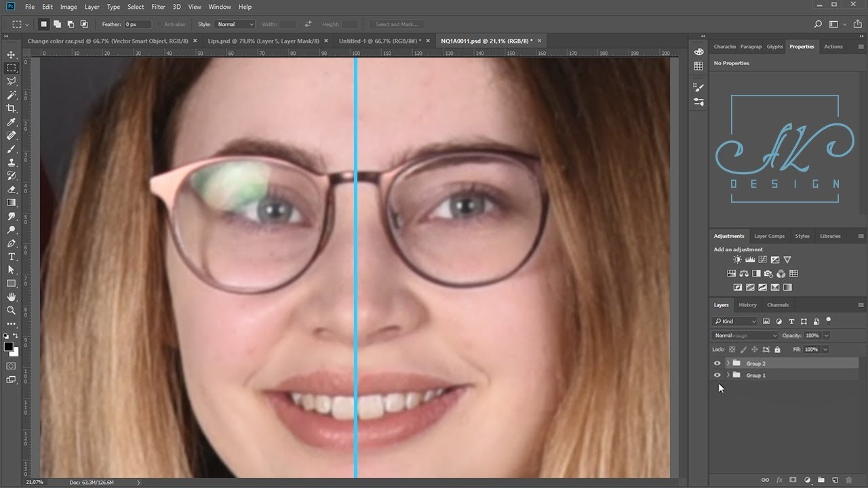The width and height of the screenshot is (868, 488).
Task: Add a layer style (fx)
Action: click(779, 480)
